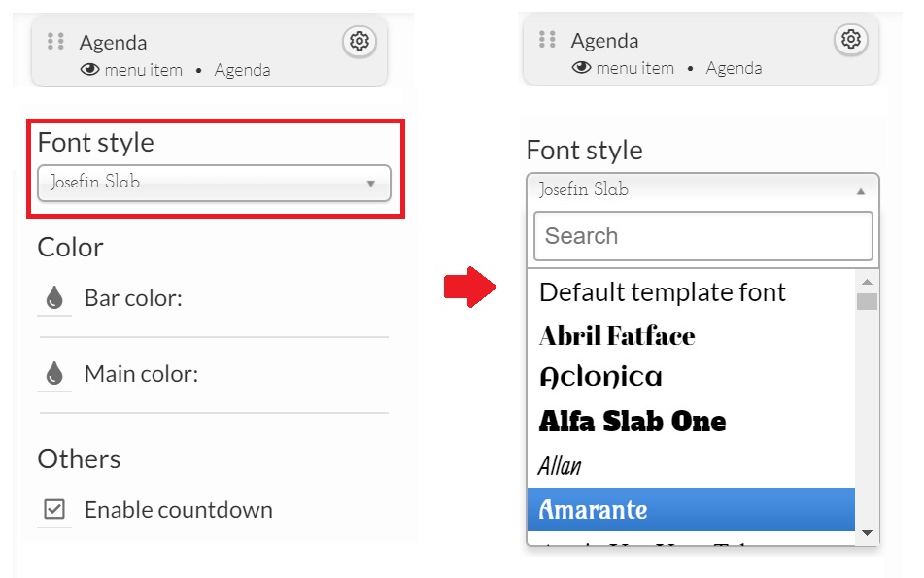Screen dimensions: 924x578
Task: Click the font Search input field
Action: (703, 236)
